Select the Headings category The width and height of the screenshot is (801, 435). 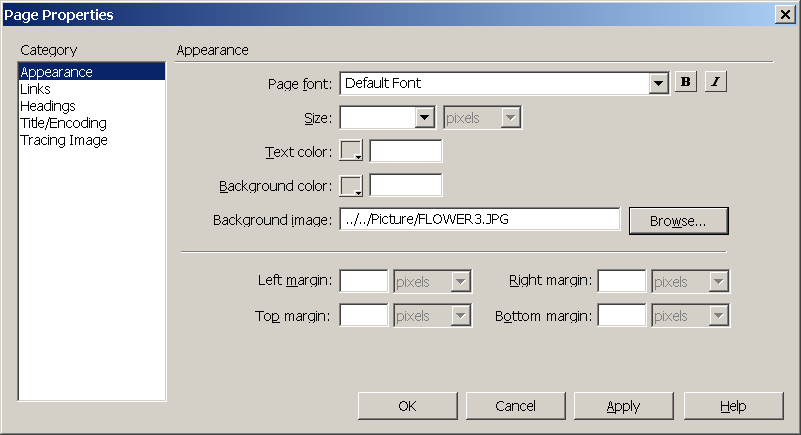(92, 106)
